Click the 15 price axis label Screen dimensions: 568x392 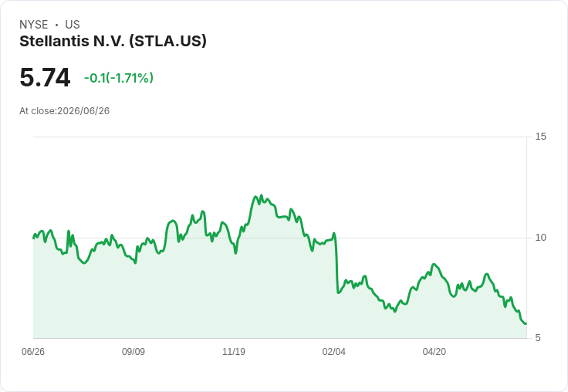540,137
